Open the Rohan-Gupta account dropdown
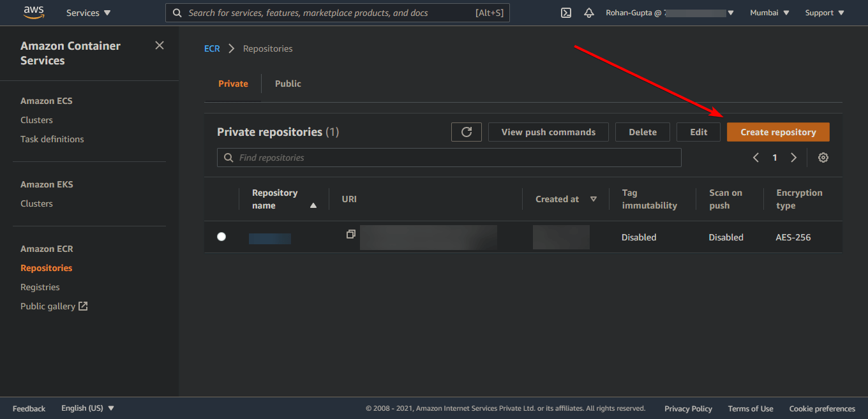Screen dimensions: 868x419 tap(670, 13)
